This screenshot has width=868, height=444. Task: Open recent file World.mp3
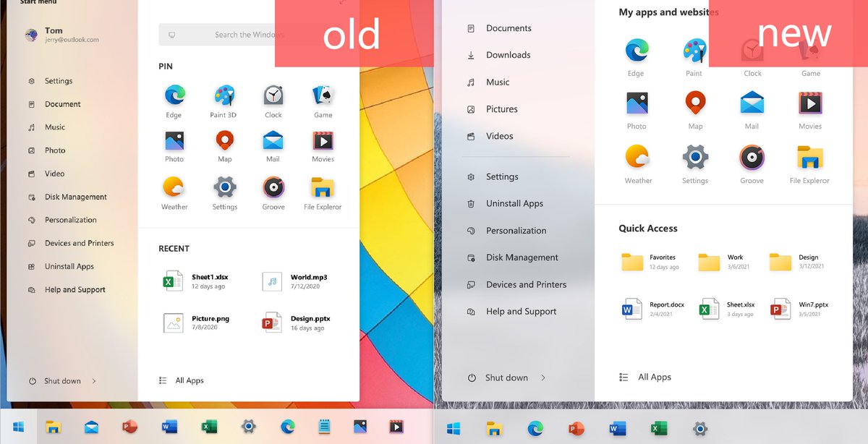click(294, 281)
